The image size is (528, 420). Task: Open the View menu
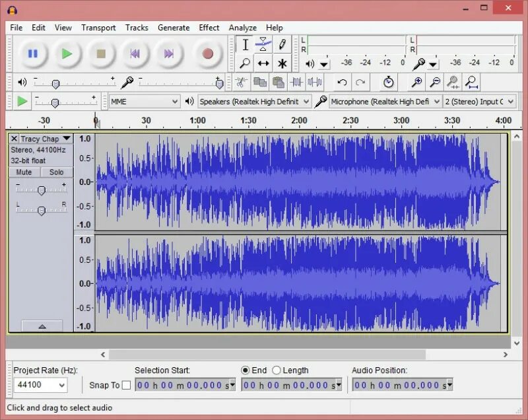coord(63,28)
